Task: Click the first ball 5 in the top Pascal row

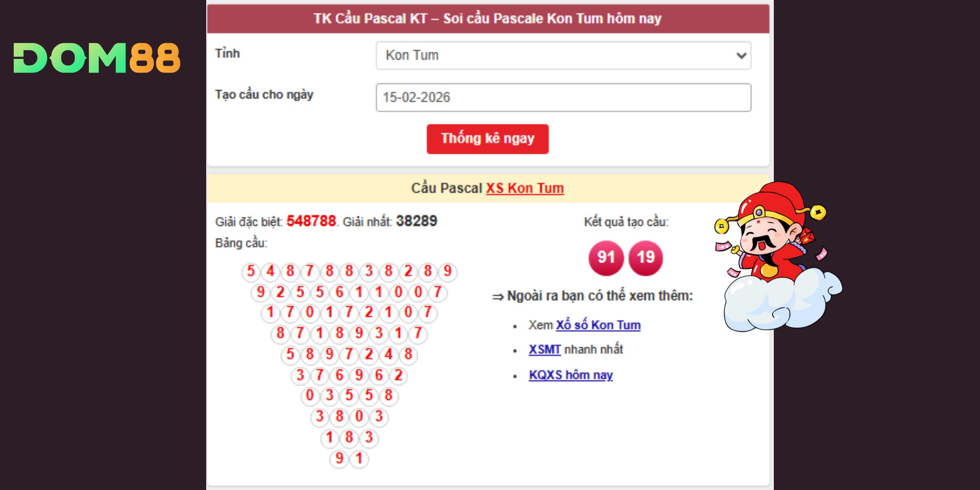Action: [251, 271]
